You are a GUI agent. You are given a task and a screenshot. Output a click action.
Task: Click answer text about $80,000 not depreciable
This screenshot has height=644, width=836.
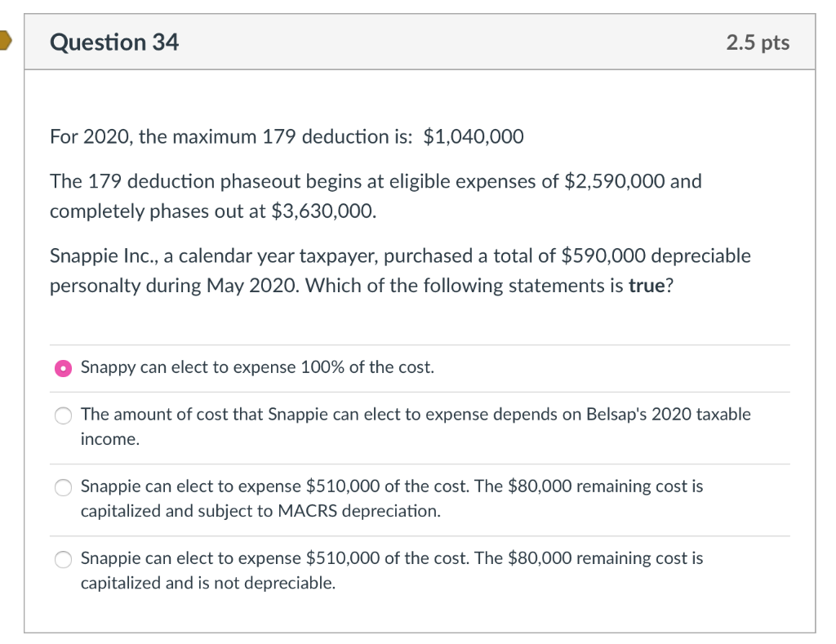390,559
